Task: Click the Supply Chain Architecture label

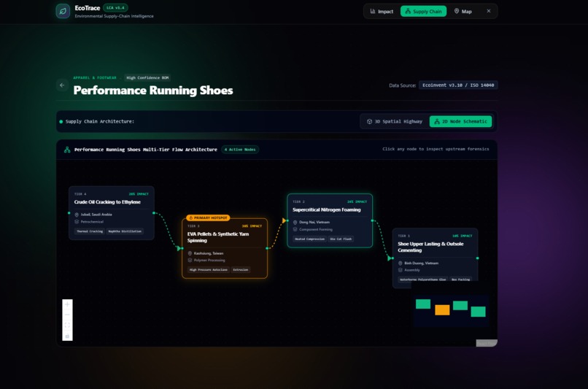Action: click(x=100, y=122)
